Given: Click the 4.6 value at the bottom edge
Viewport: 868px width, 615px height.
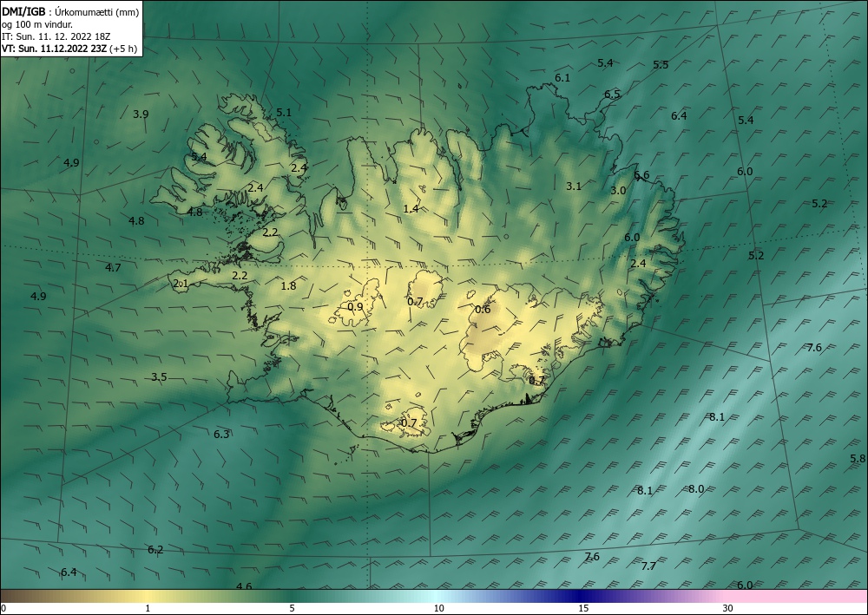Looking at the screenshot, I should (x=244, y=586).
